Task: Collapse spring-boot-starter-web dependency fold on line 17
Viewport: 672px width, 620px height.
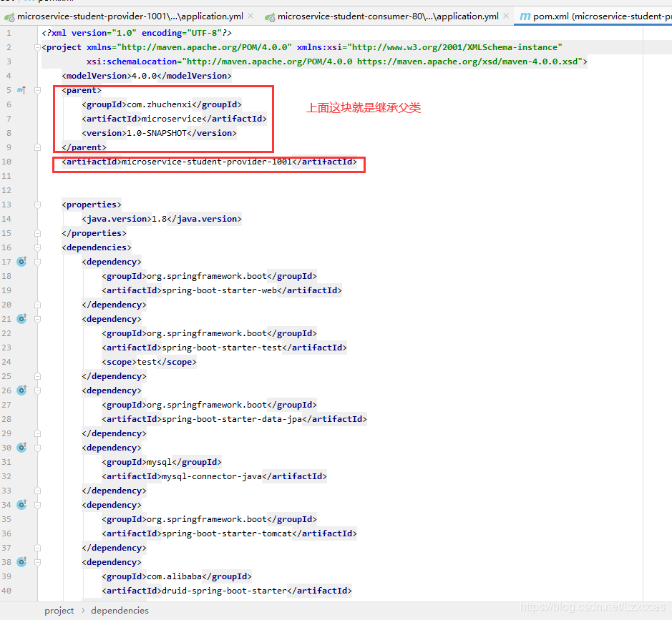Action: (37, 262)
